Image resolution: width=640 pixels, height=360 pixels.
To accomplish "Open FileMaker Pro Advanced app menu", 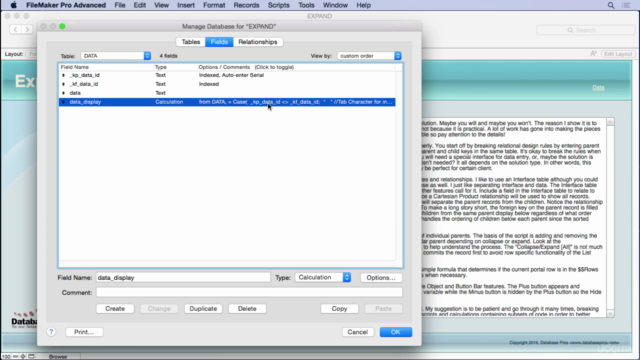I will tap(66, 5).
